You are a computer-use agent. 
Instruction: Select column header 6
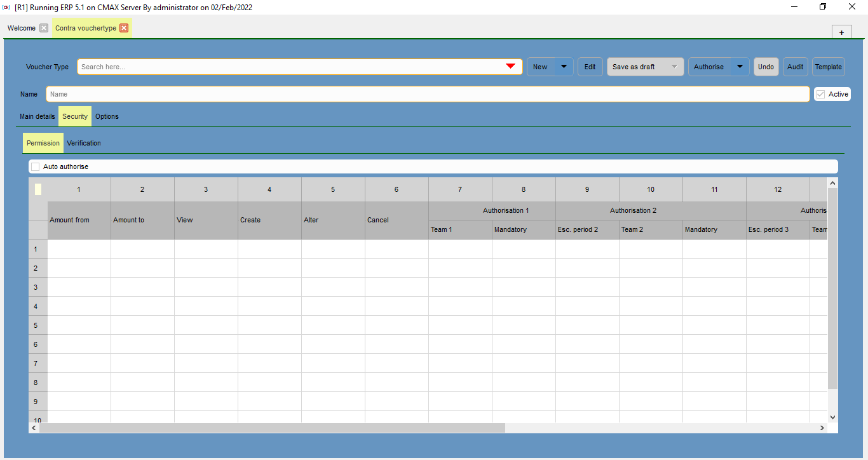(397, 189)
